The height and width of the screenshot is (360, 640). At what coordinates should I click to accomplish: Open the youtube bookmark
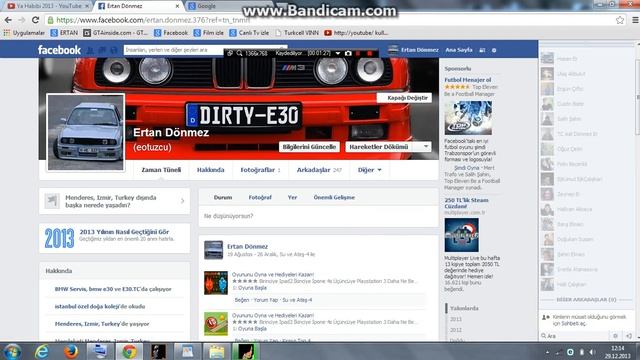(356, 33)
